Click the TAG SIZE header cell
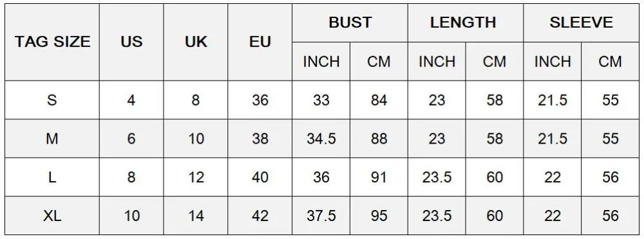The image size is (644, 239). point(52,42)
